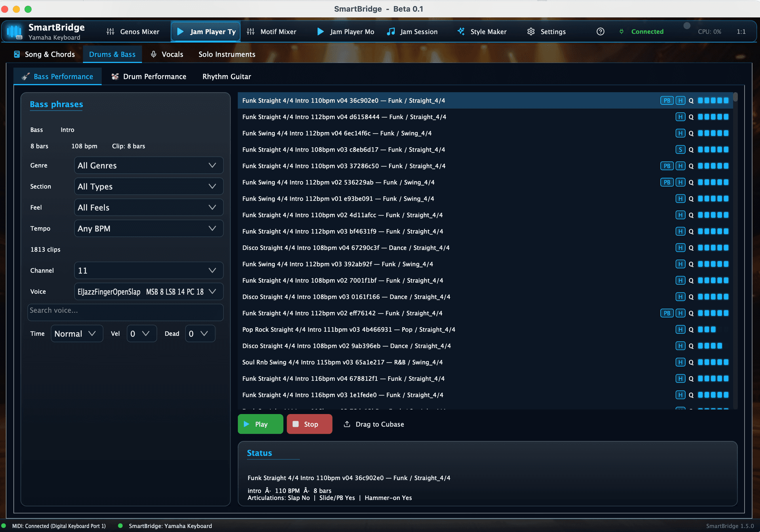Click the S badge on Funk 108bpm v03 c8eb6d17 row
760x532 pixels.
[x=680, y=150]
